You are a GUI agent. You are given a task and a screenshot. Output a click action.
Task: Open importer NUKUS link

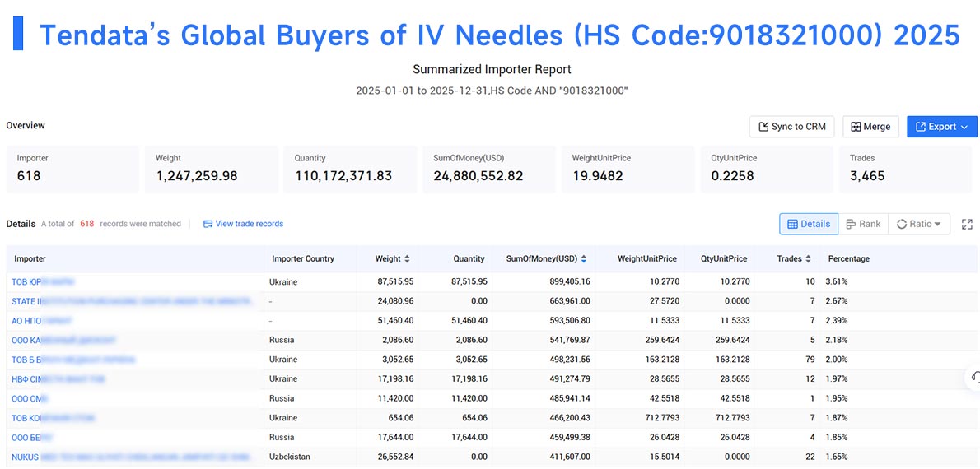pos(130,457)
